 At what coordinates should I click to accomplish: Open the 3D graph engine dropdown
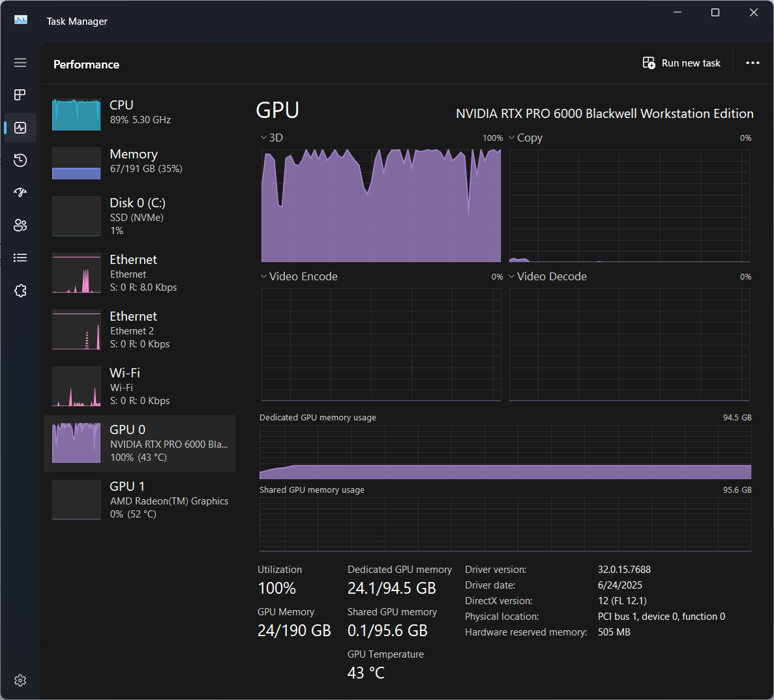coord(272,138)
